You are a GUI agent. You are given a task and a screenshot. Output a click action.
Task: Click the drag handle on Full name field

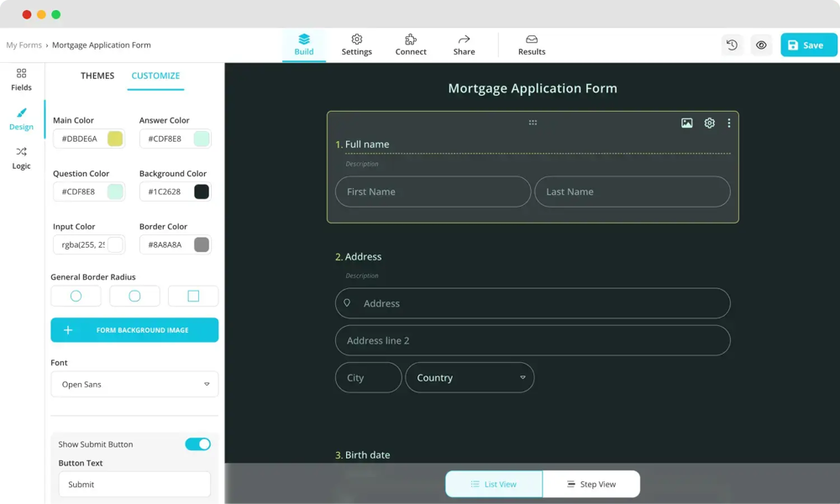coord(533,123)
